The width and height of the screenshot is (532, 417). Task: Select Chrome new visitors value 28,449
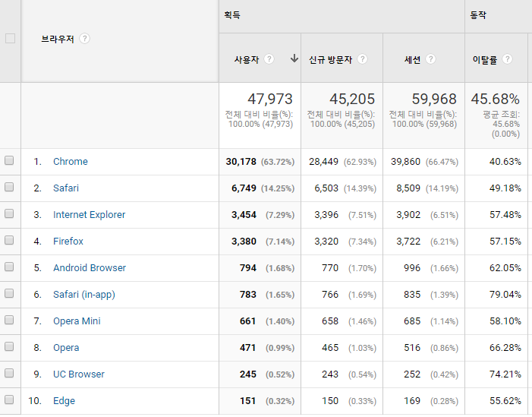[323, 162]
